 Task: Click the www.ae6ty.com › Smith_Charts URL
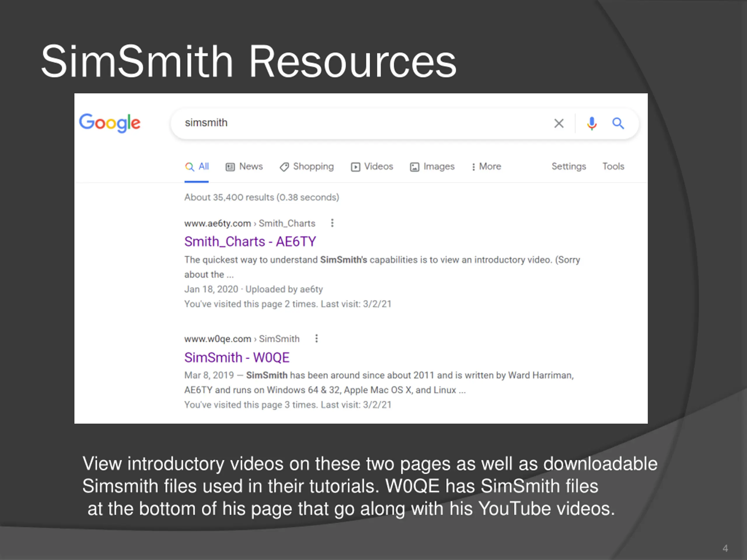(x=249, y=223)
